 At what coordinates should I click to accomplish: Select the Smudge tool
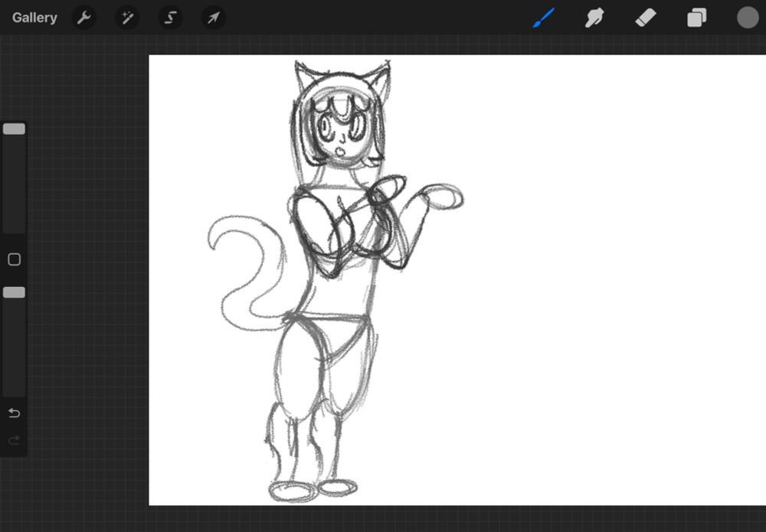click(x=594, y=18)
